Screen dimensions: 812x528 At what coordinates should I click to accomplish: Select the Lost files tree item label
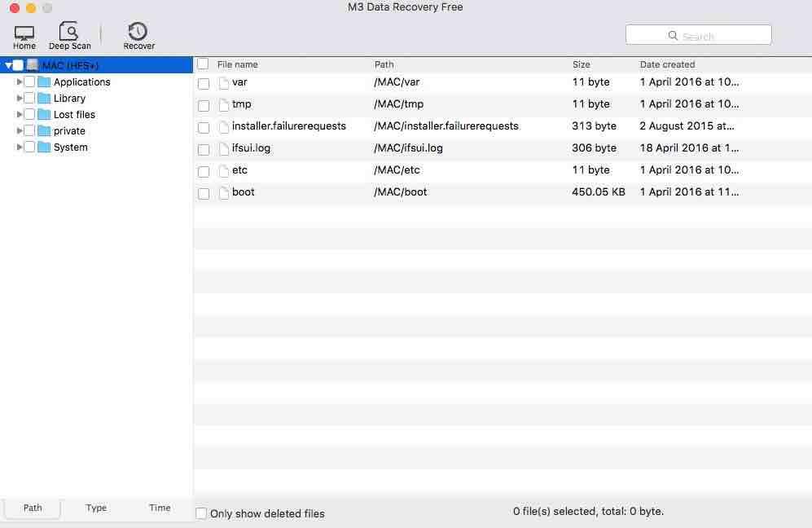(x=75, y=115)
